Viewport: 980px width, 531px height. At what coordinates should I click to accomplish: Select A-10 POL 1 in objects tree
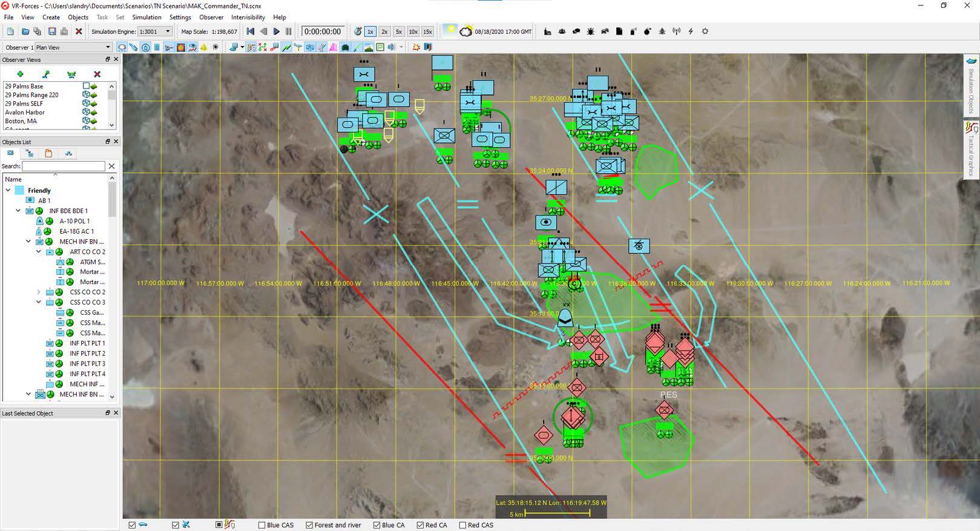74,221
